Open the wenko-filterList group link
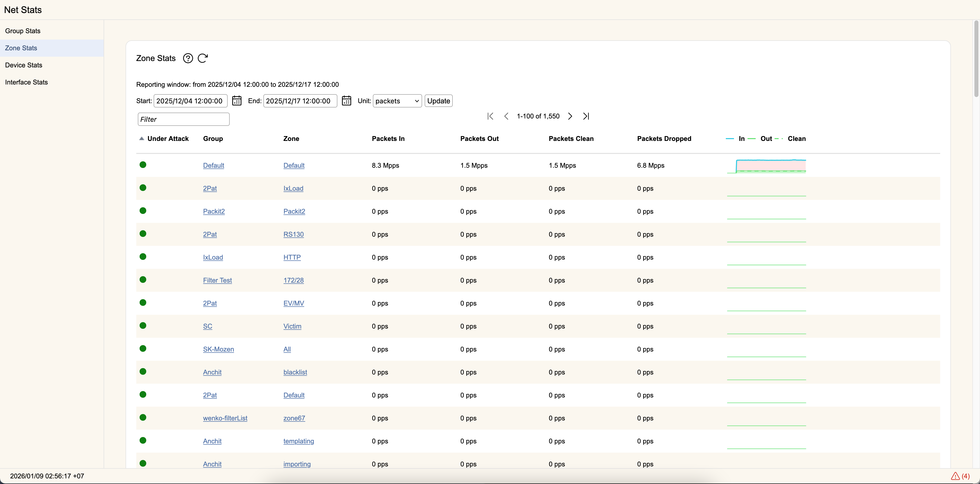 click(x=225, y=418)
